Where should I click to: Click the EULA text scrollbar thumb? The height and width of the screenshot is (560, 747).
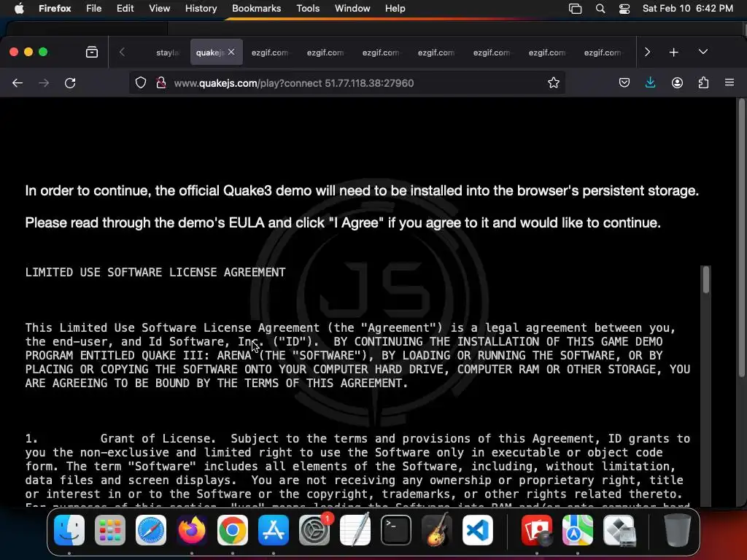706,279
